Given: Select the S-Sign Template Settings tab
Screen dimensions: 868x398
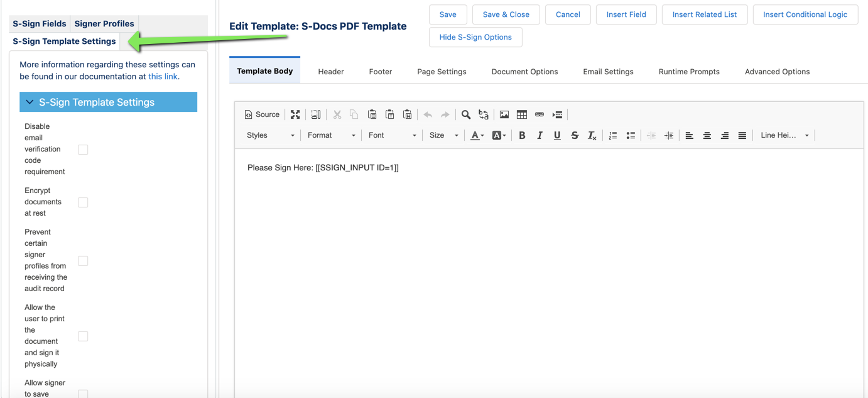Looking at the screenshot, I should tap(64, 41).
